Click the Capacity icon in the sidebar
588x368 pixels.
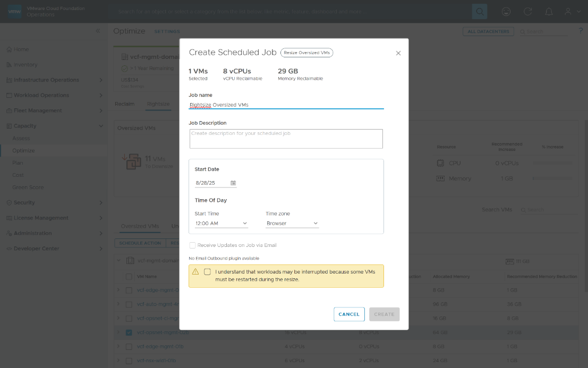(9, 126)
